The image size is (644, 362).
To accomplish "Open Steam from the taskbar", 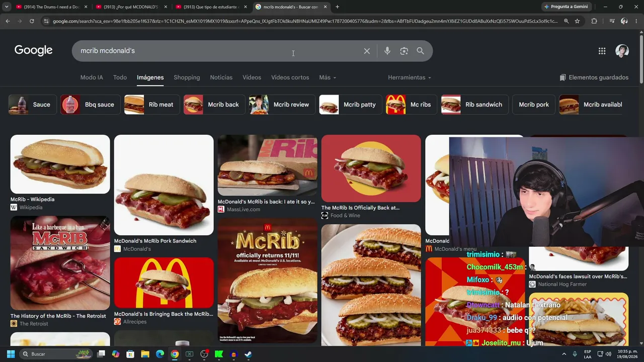I will click(248, 354).
